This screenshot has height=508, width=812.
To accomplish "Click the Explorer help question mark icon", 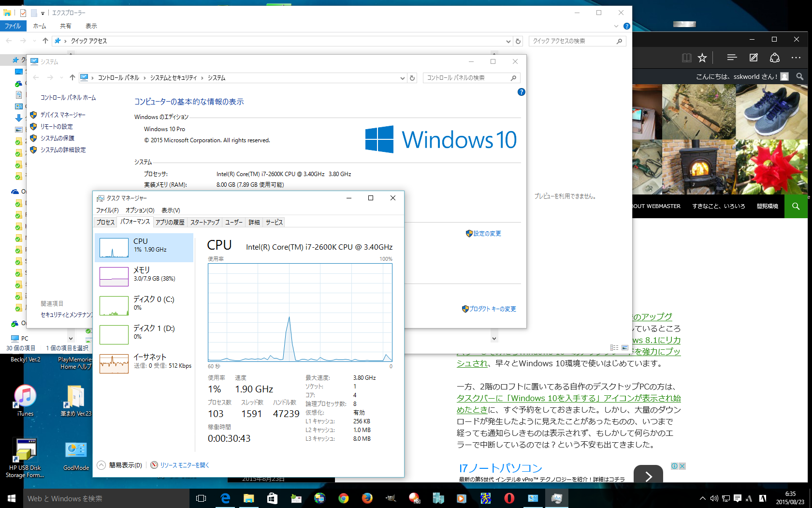I will tap(627, 26).
